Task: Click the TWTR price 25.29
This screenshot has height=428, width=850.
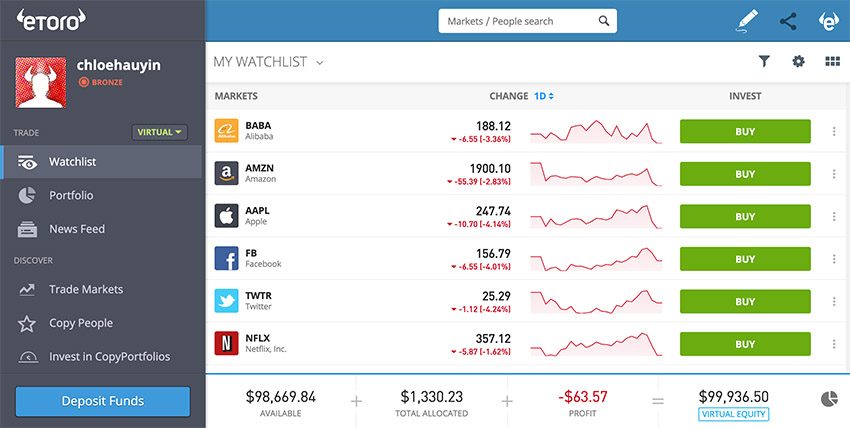Action: pos(497,296)
